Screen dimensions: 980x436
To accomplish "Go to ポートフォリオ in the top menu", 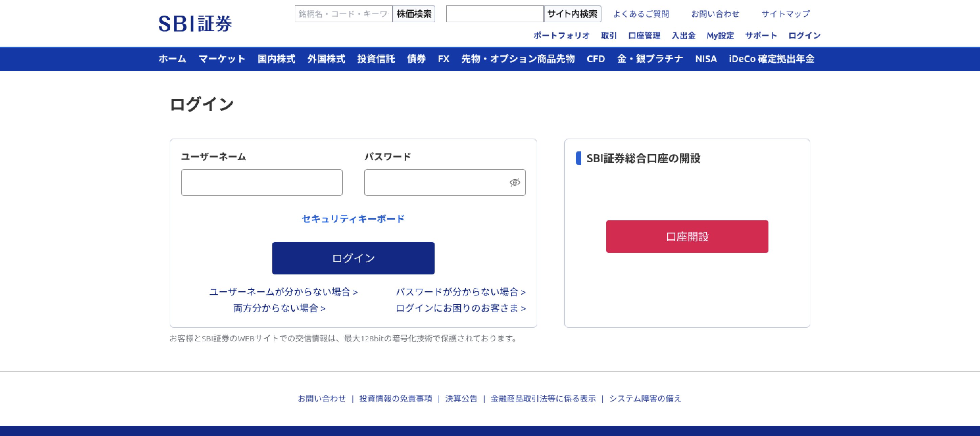I will pos(561,36).
